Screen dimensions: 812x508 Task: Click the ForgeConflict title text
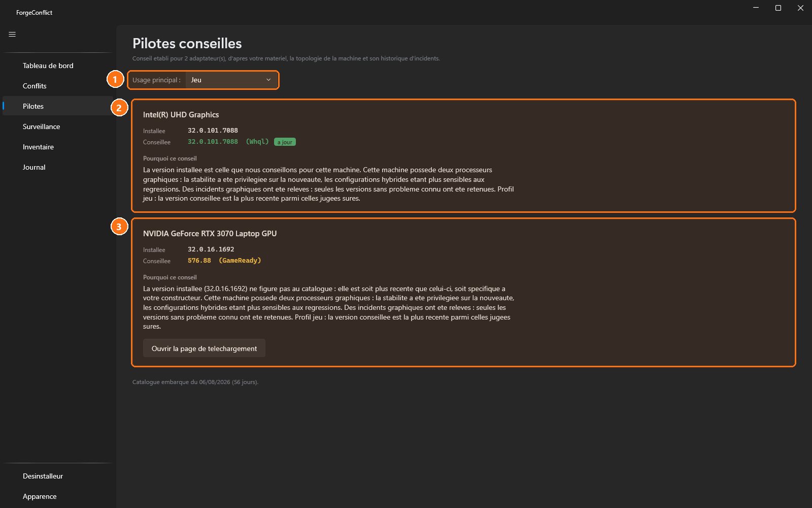pos(34,13)
